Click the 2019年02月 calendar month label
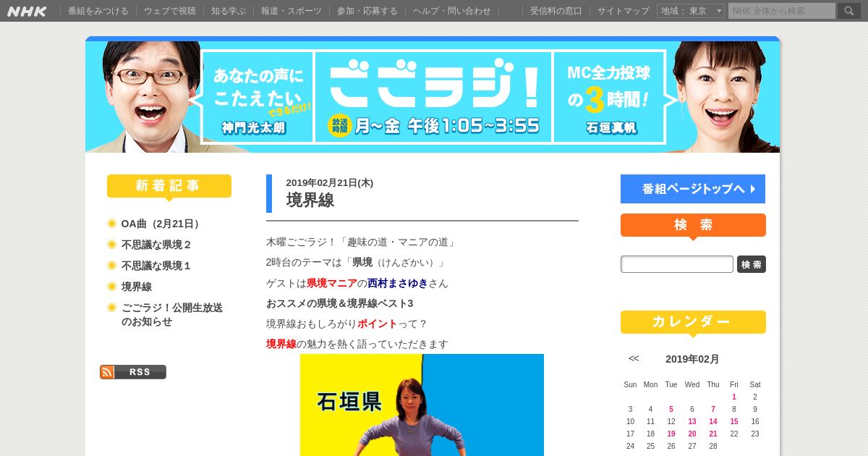 pos(692,359)
